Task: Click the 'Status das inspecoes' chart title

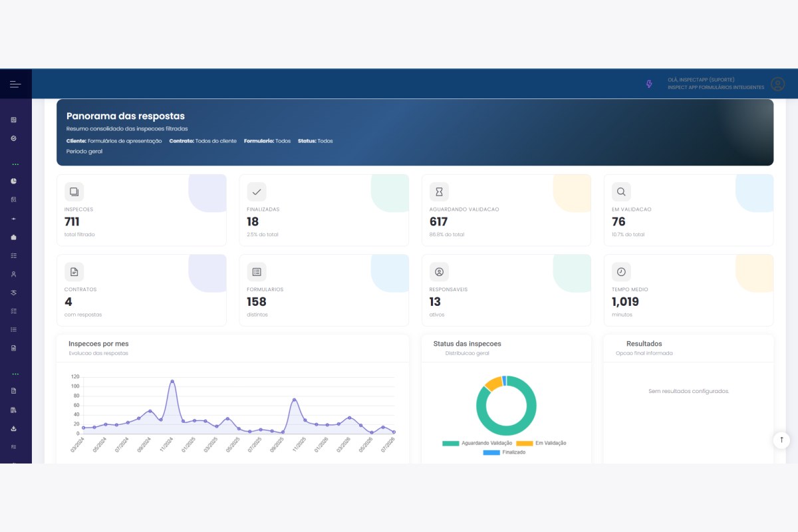Action: pyautogui.click(x=467, y=344)
